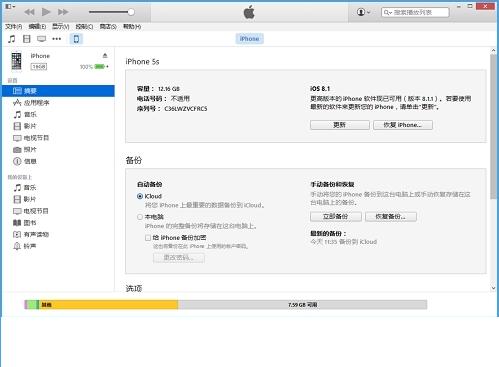Click the fast-forward (next) playback button
The image size is (499, 367).
63,12
